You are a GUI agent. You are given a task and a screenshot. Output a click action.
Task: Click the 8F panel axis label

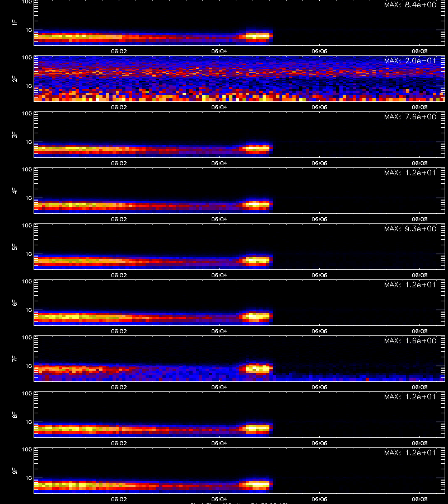pos(15,414)
